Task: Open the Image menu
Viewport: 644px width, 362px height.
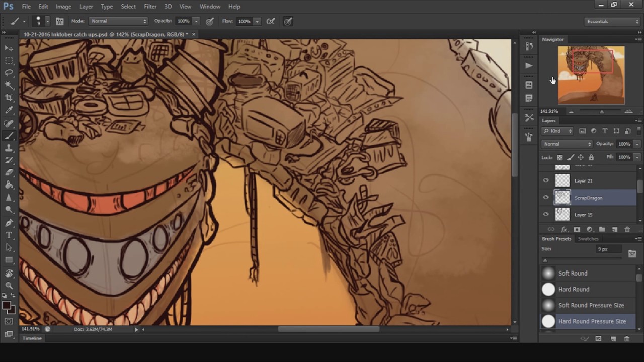Action: (x=63, y=7)
